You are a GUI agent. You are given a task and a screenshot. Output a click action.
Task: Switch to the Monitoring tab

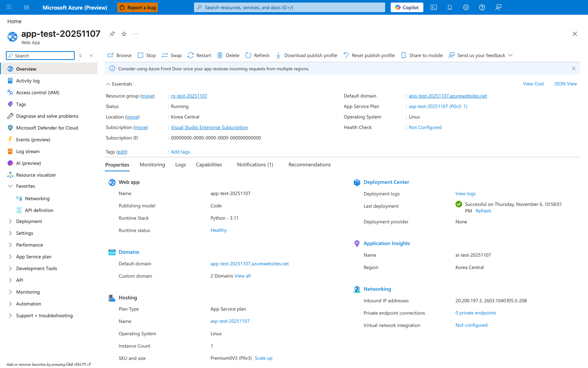(x=152, y=164)
